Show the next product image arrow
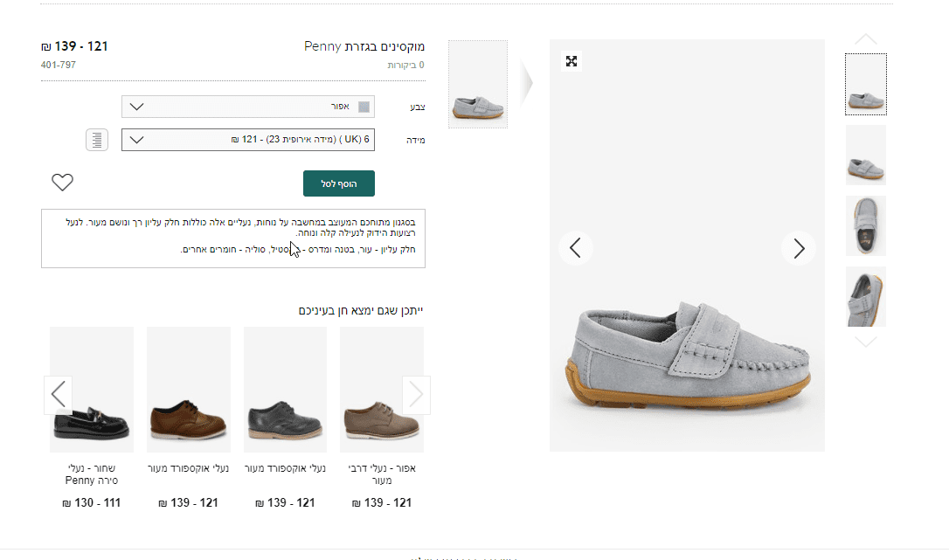 (799, 248)
